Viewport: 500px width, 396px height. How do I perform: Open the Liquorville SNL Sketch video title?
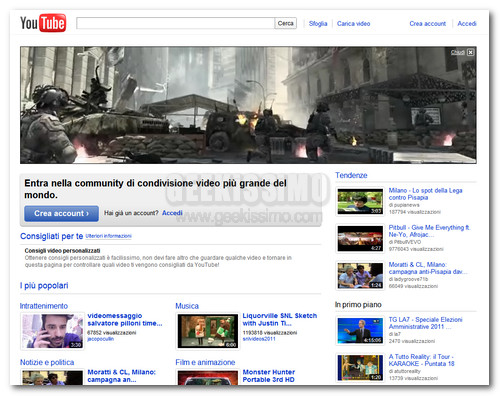280,319
